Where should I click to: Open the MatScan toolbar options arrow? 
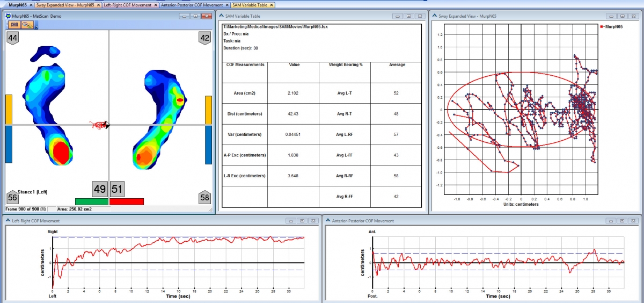point(35,26)
